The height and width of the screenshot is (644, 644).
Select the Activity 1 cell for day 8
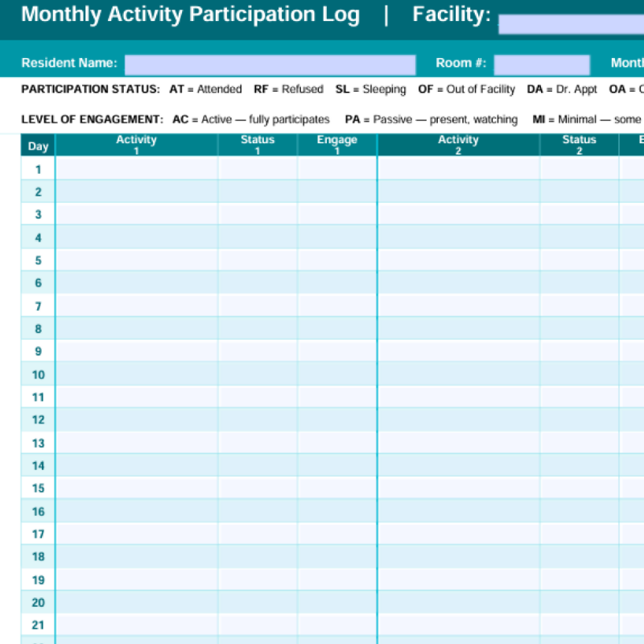[x=137, y=328]
